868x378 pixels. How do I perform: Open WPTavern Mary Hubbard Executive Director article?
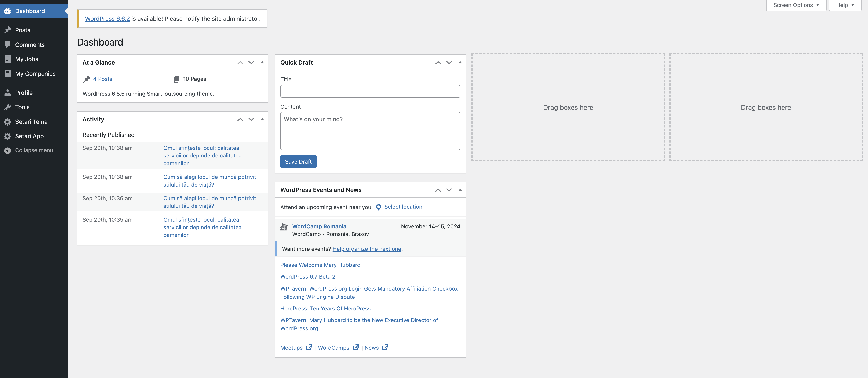[359, 324]
